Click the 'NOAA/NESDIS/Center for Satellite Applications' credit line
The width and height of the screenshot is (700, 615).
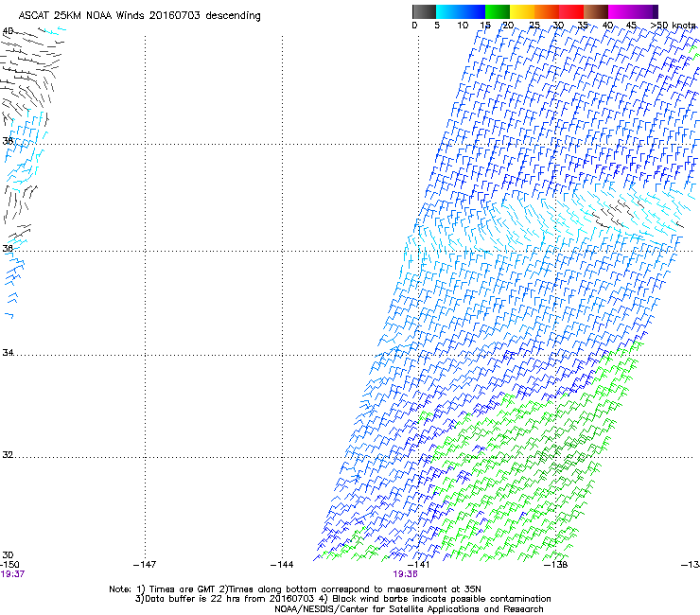click(x=409, y=609)
